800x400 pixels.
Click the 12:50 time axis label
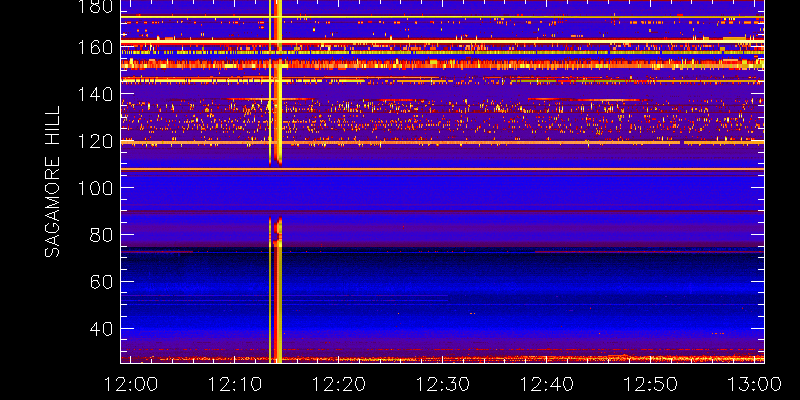point(651,384)
